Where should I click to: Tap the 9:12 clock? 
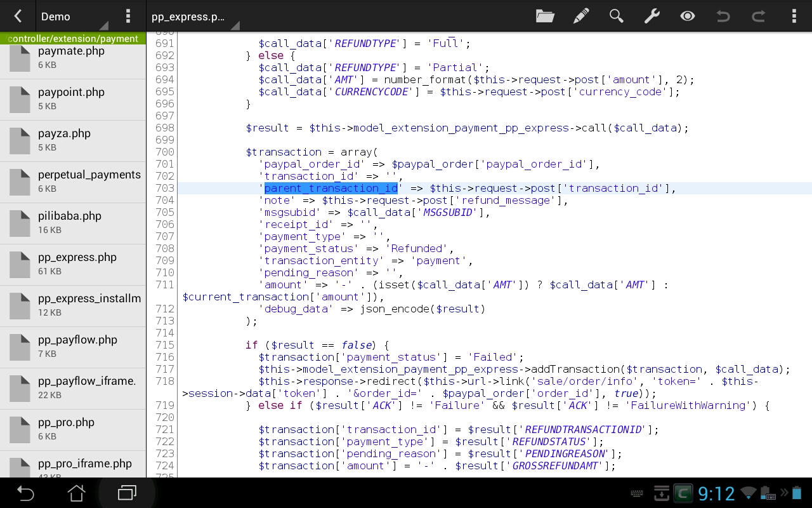716,493
